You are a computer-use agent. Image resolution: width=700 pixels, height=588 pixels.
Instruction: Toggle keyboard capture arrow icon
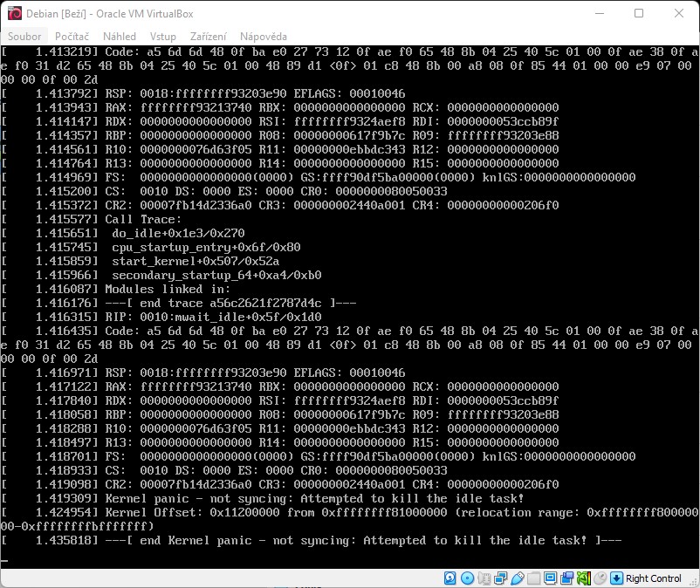pos(616,578)
